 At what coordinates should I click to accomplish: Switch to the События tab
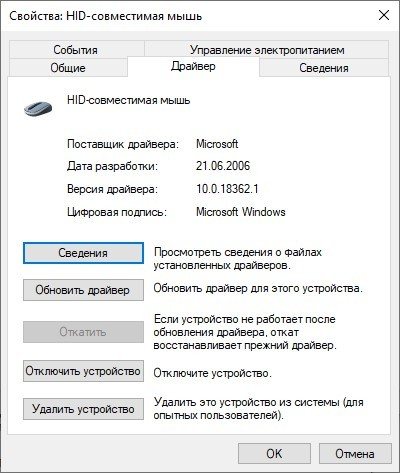pyautogui.click(x=76, y=50)
